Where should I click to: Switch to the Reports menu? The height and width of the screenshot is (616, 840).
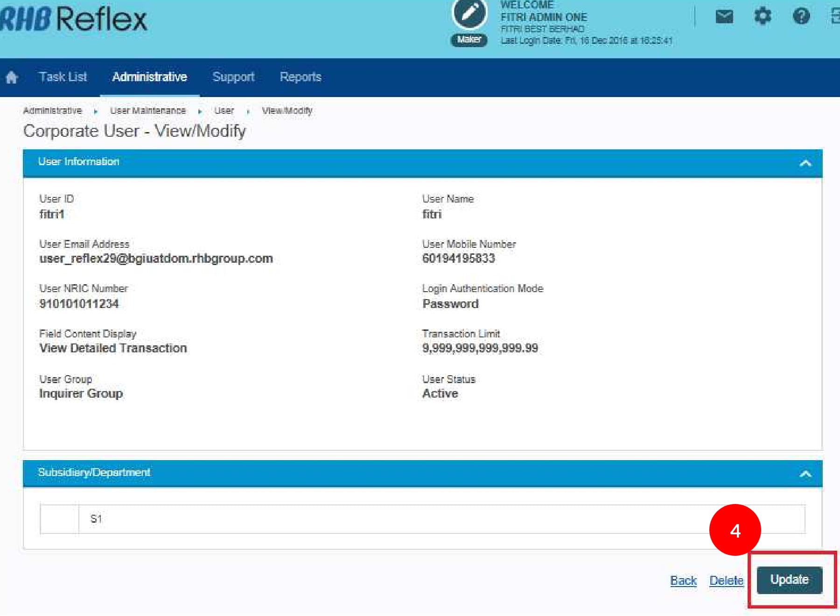(x=301, y=77)
